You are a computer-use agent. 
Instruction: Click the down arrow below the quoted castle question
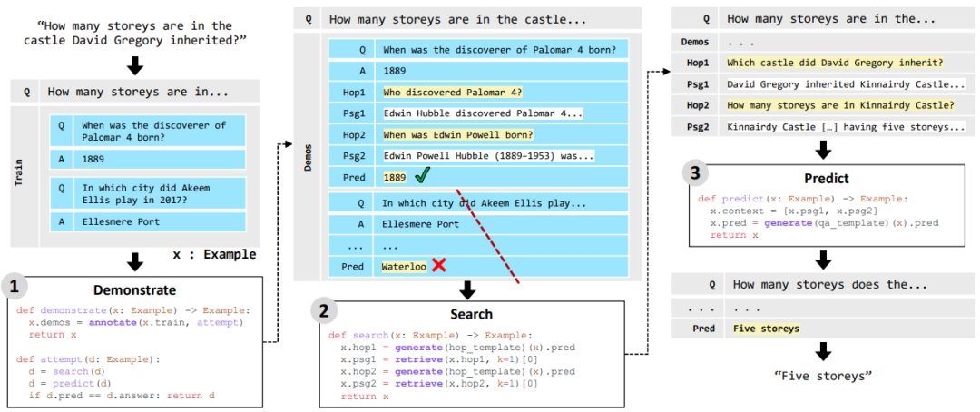coord(134,64)
